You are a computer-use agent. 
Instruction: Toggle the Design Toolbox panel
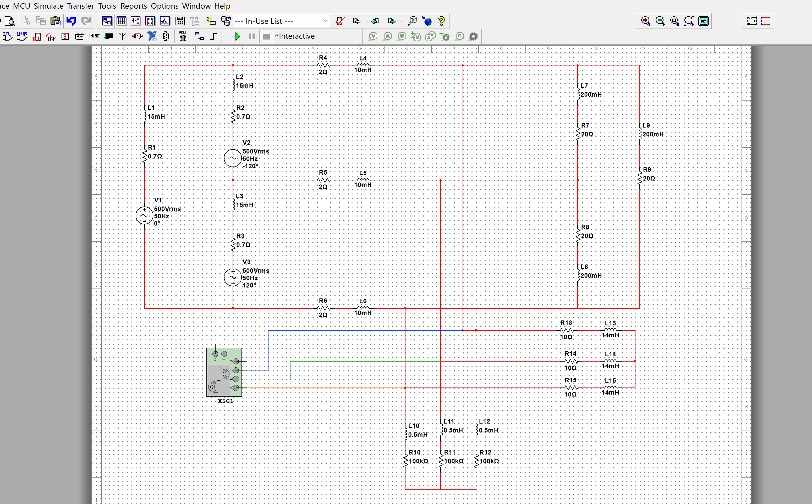tap(107, 21)
